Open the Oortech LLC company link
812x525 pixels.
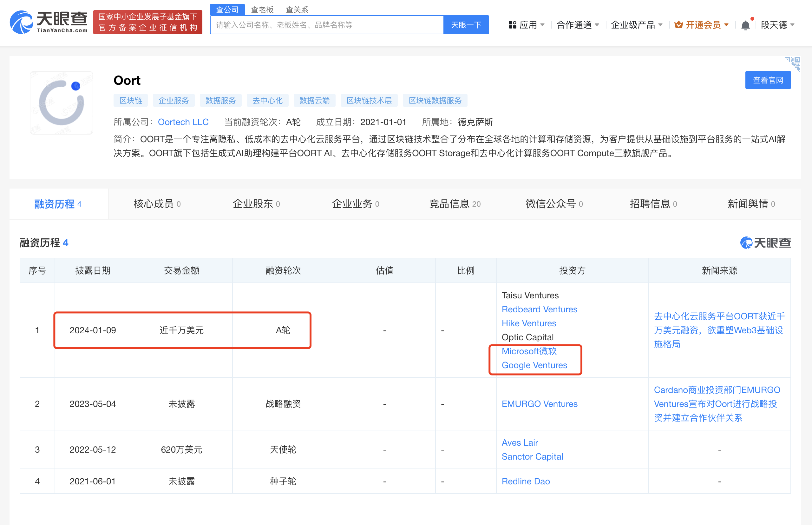[183, 122]
